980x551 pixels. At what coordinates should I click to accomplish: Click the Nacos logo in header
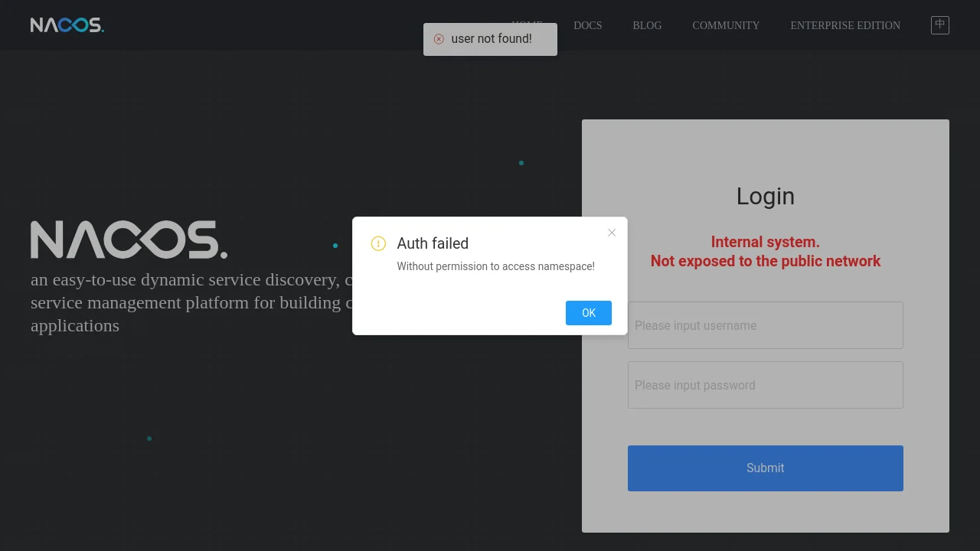(67, 25)
